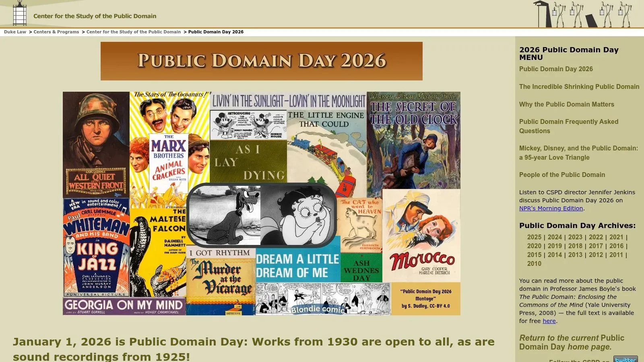Open the Center for the Study of the Public Domain breadcrumb
Screen dimensions: 644x362
pos(134,32)
